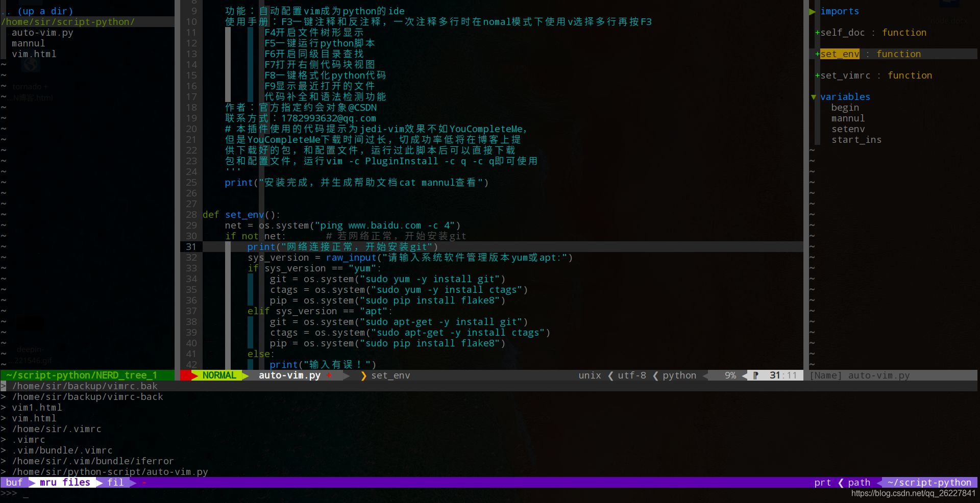
Task: Place cursor on line 28 def set_env
Action: [241, 215]
